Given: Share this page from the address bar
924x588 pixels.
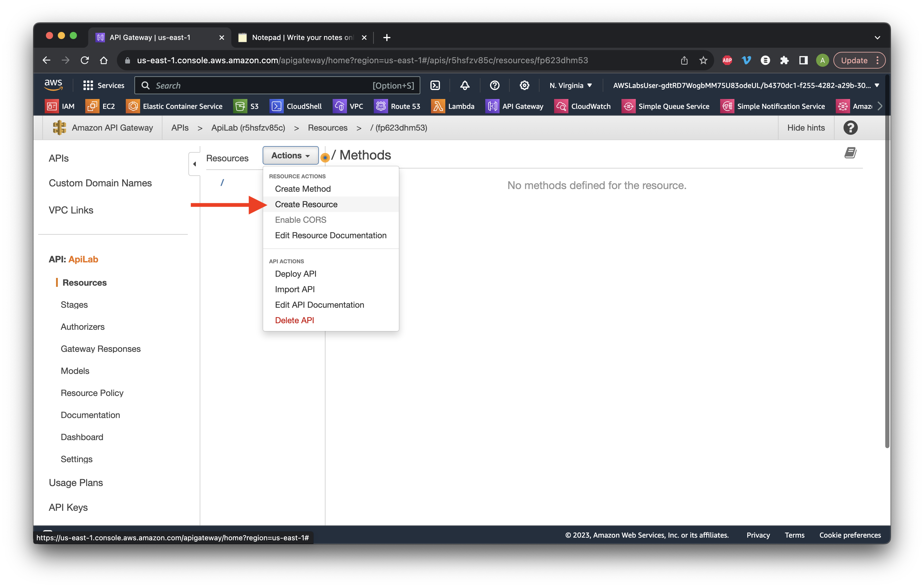Looking at the screenshot, I should click(x=684, y=60).
